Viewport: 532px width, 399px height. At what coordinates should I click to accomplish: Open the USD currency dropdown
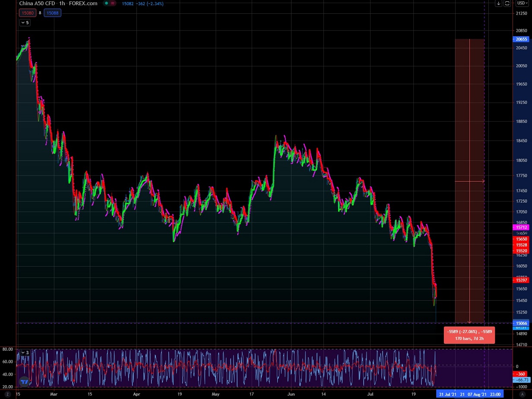click(x=522, y=3)
